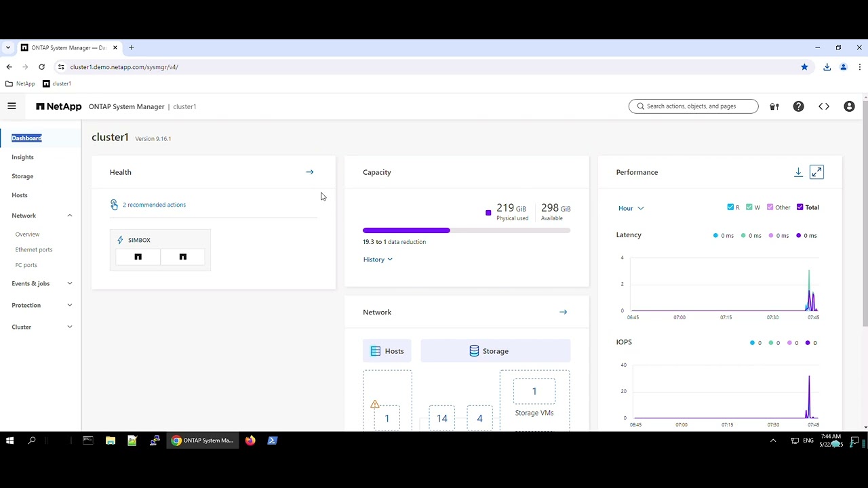Click the purple Physical used swatch
The image size is (868, 488).
tap(488, 213)
